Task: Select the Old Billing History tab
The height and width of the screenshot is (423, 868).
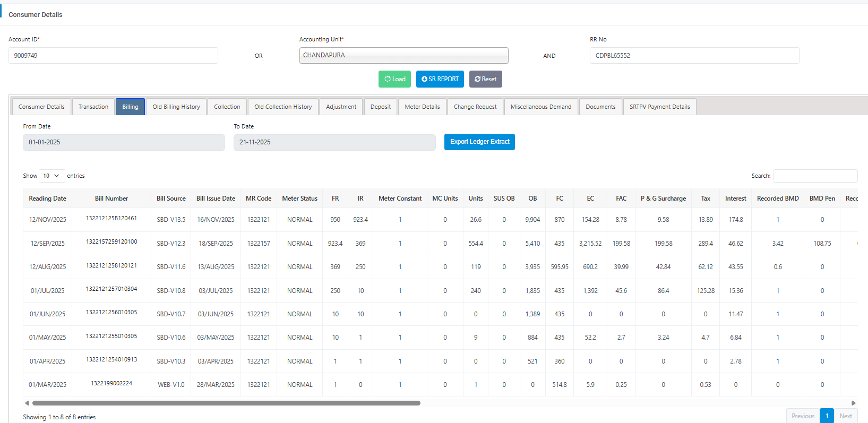Action: pyautogui.click(x=176, y=107)
